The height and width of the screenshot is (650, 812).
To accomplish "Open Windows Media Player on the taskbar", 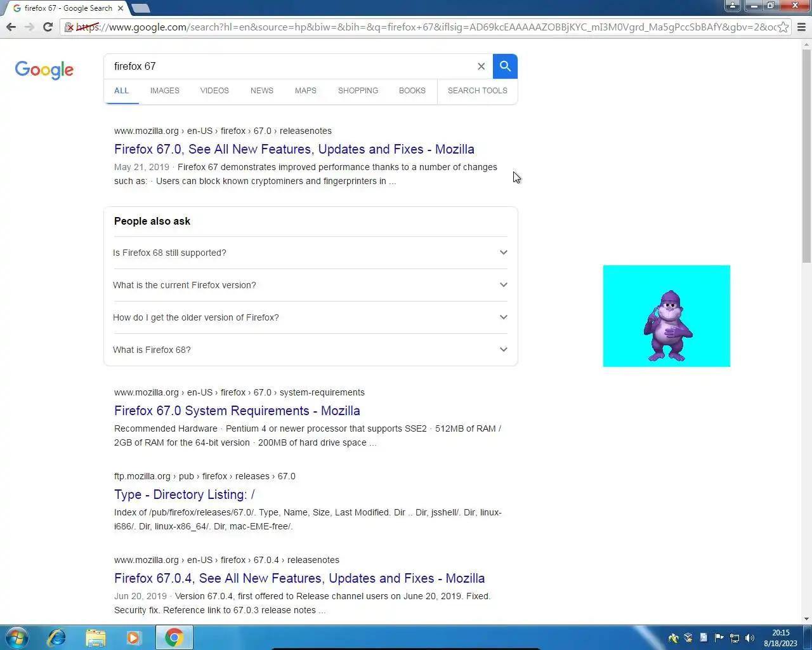I will (134, 637).
